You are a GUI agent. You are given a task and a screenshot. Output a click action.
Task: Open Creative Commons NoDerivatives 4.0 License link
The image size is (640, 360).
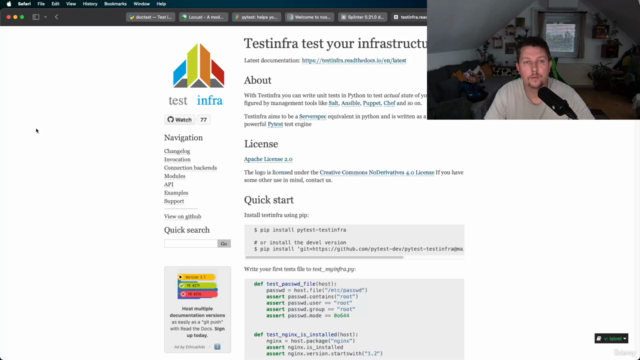pos(377,173)
